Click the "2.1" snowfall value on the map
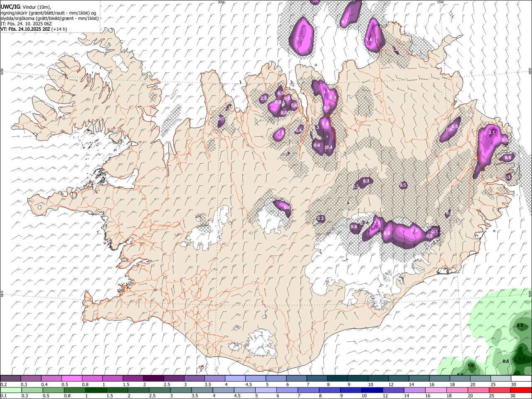The image size is (532, 399). tap(492, 132)
